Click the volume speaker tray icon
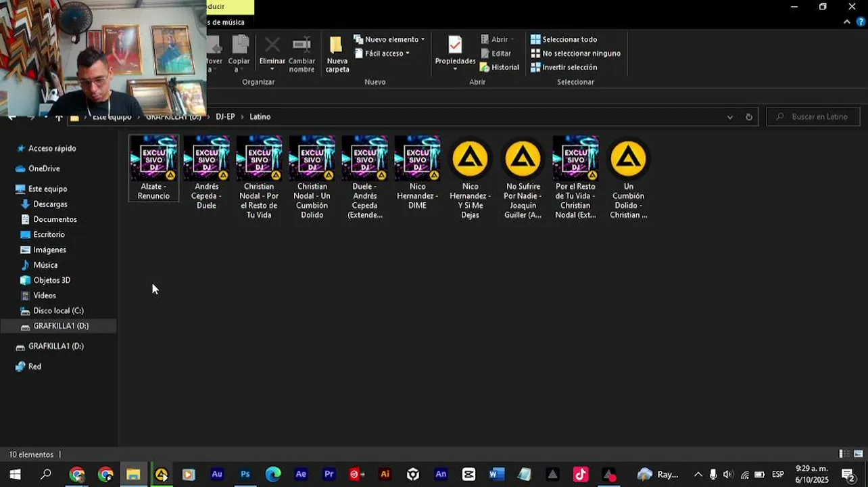The image size is (868, 487). click(x=728, y=475)
